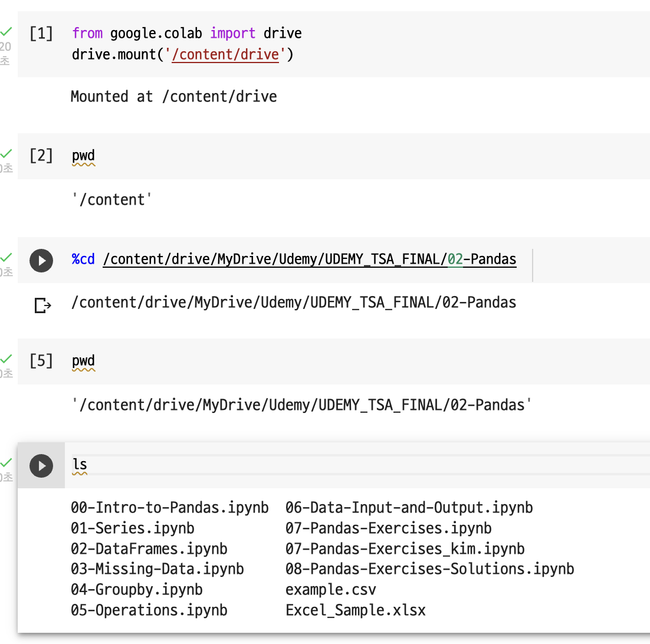
Task: Click the %cd output path text
Action: pyautogui.click(x=294, y=303)
